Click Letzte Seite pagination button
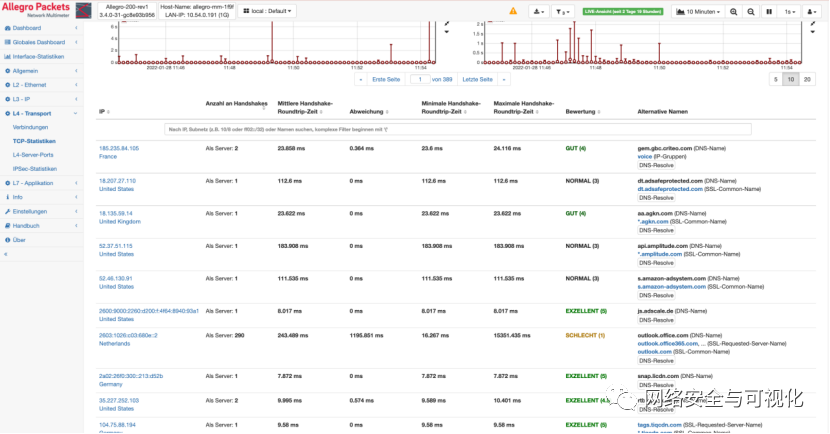830x434 pixels. click(x=477, y=79)
